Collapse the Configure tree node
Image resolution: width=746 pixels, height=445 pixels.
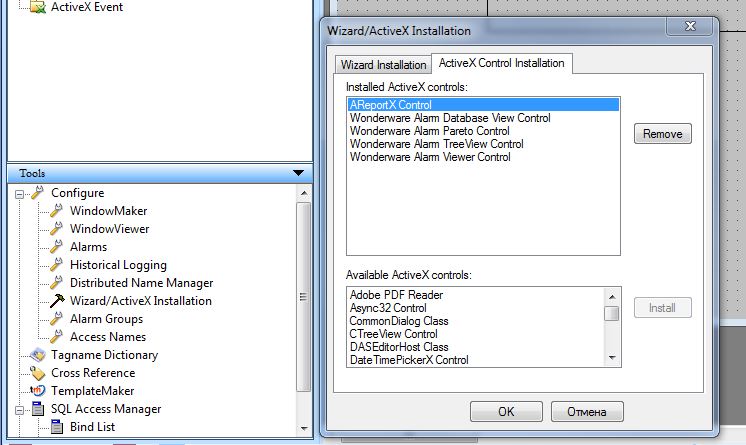21,193
